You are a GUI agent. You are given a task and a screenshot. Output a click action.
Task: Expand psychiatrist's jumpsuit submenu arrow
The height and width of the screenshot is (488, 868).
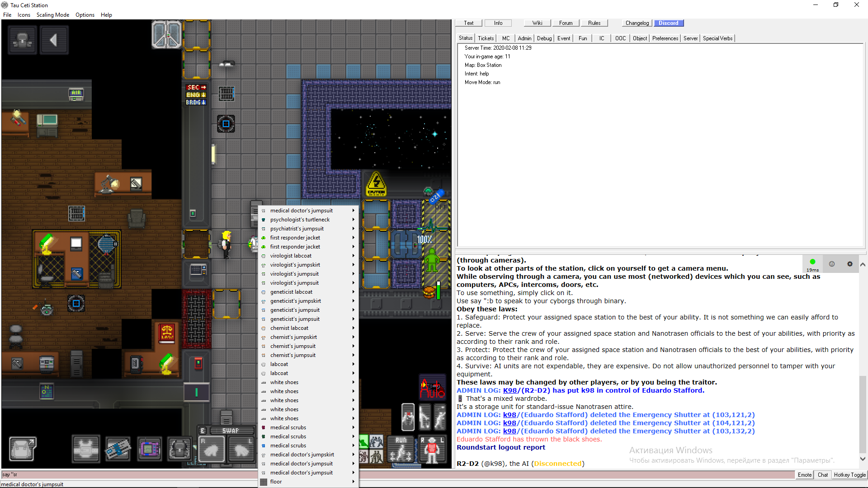tap(354, 229)
